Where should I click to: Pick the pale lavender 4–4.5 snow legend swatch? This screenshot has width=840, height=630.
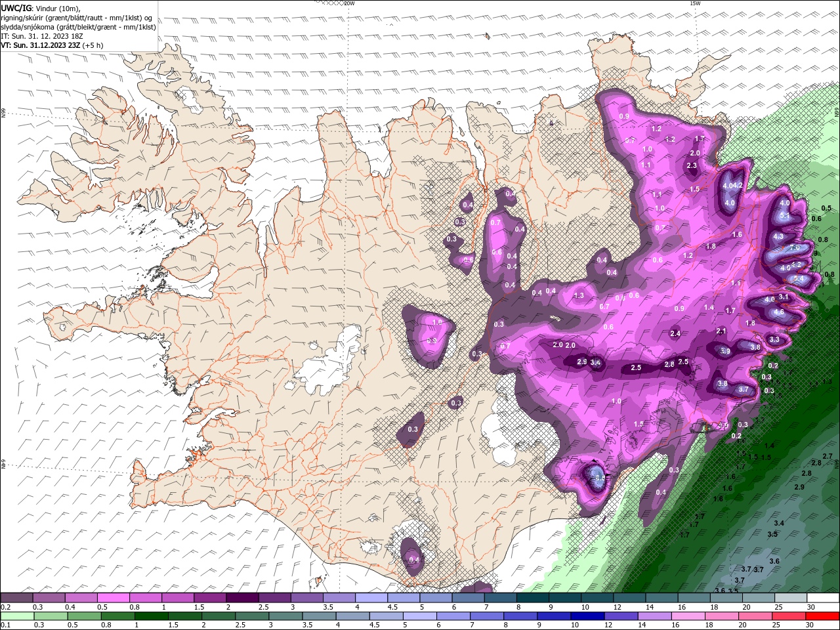[371, 598]
